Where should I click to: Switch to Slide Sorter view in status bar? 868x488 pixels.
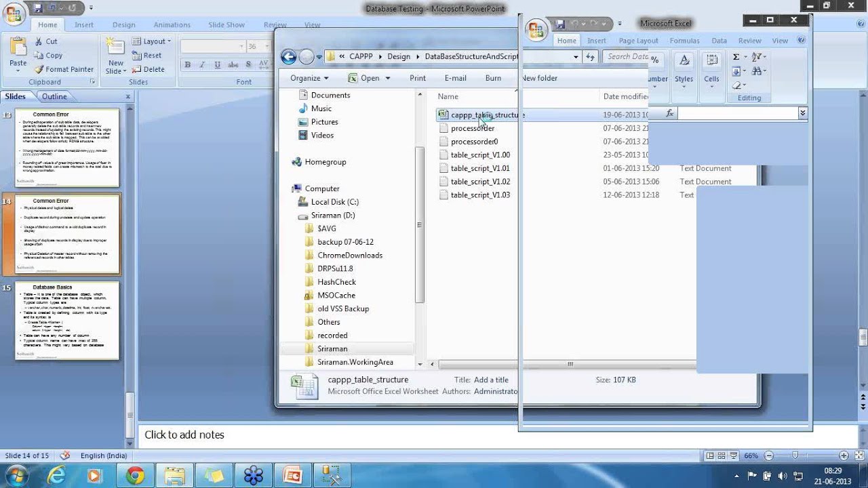[721, 456]
